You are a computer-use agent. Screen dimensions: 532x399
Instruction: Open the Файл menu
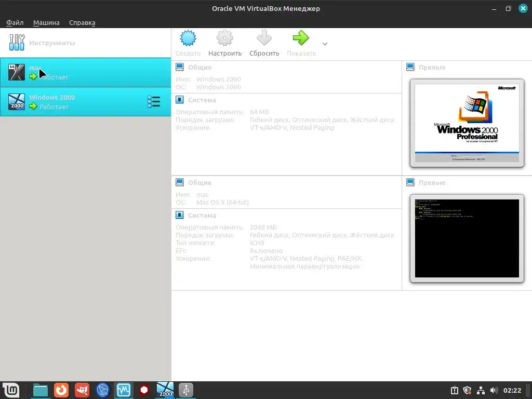click(15, 22)
